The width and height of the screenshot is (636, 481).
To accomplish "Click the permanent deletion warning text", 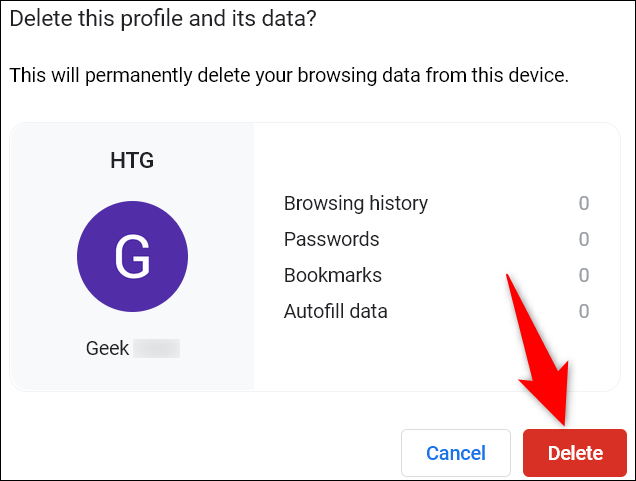I will coord(288,76).
